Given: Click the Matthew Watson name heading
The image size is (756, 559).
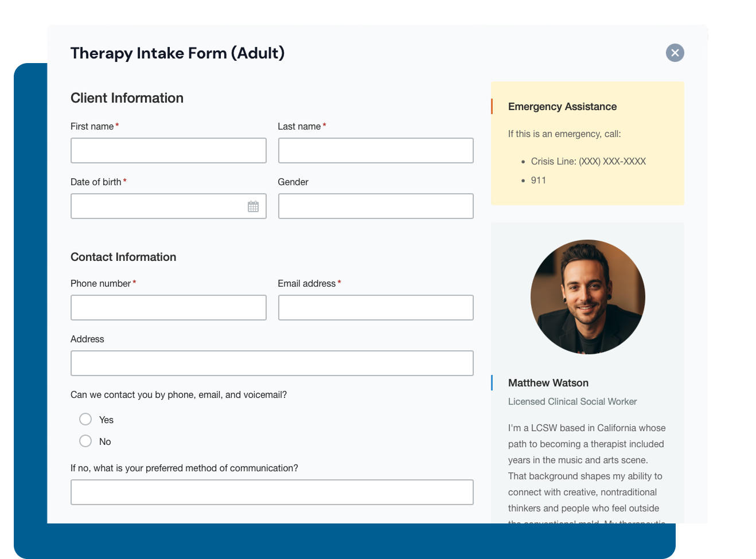Looking at the screenshot, I should 548,383.
